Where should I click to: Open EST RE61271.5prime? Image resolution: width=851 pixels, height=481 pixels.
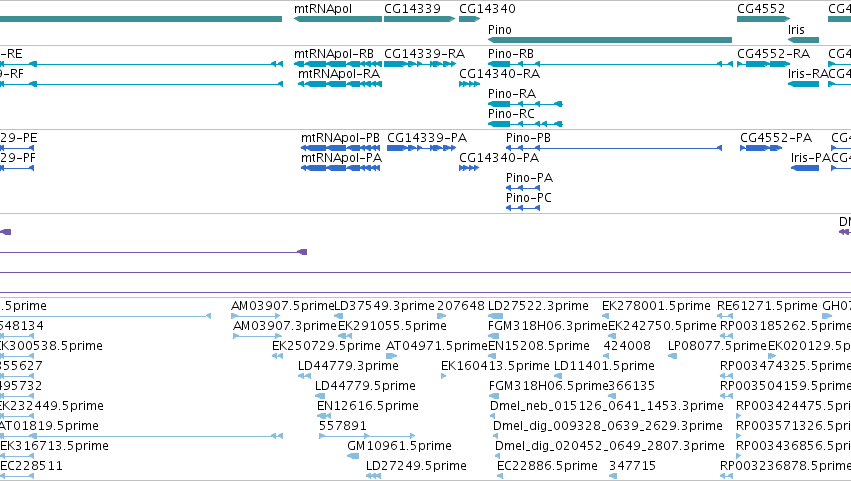(x=767, y=306)
